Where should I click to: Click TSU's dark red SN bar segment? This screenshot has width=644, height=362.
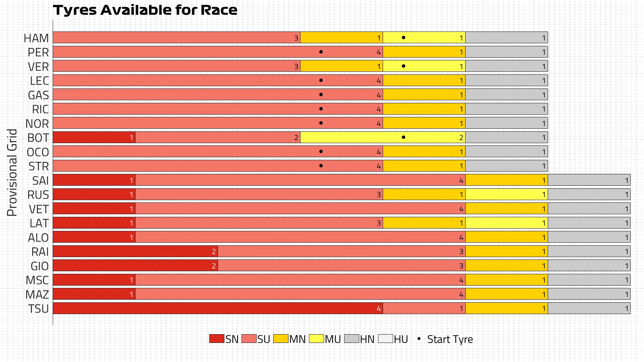click(x=218, y=308)
